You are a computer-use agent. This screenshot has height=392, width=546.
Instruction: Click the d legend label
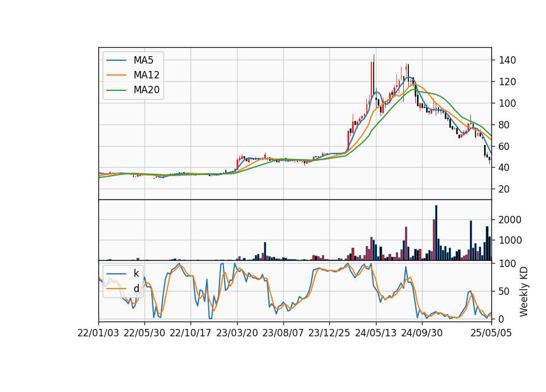click(x=136, y=289)
